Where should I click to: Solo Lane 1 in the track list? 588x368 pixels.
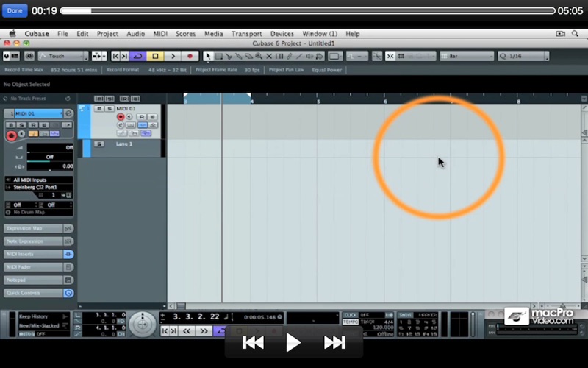coord(99,144)
